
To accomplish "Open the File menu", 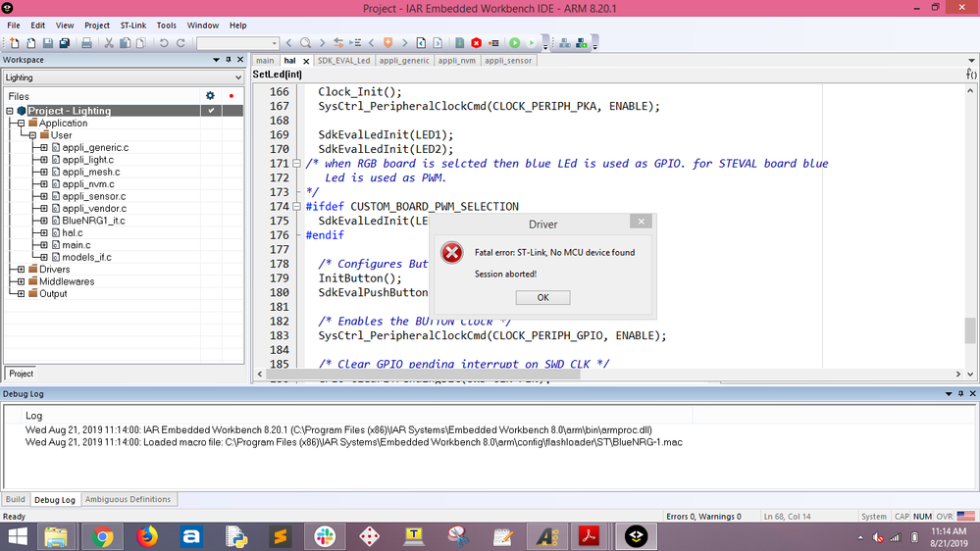I will [x=14, y=25].
